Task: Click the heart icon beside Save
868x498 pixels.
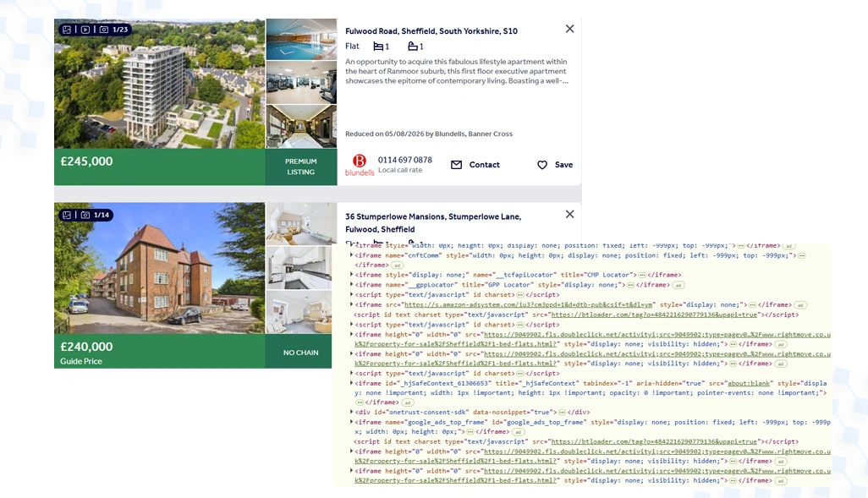Action: 542,165
